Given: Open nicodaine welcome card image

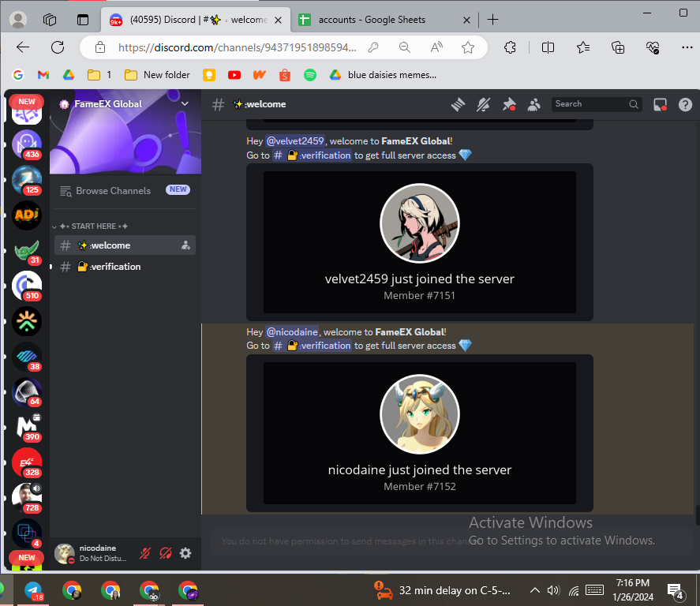Looking at the screenshot, I should tap(420, 433).
